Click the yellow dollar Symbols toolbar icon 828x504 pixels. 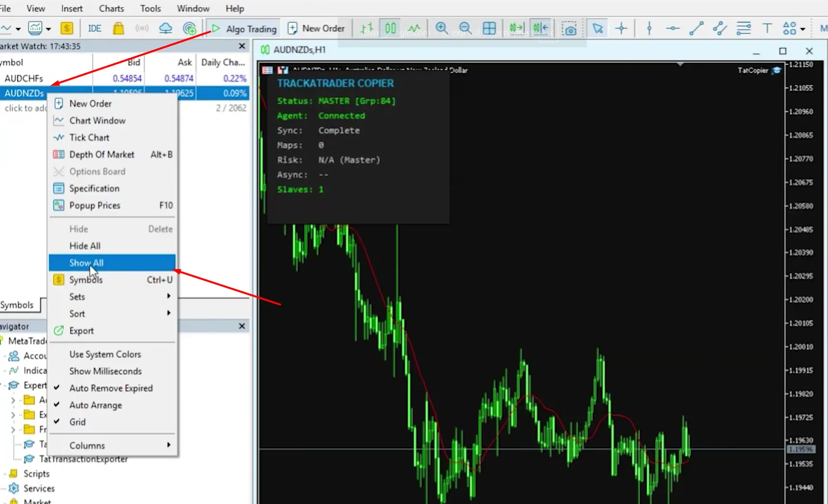66,28
